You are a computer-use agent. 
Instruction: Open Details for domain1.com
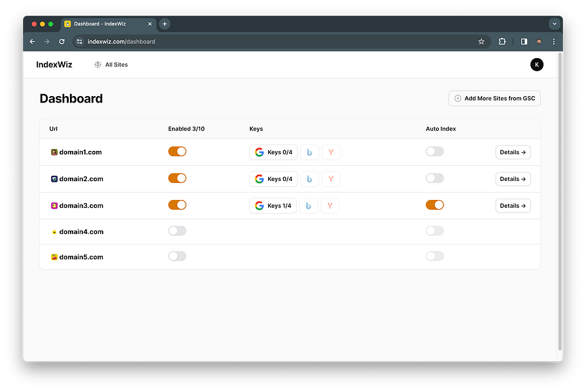coord(513,152)
